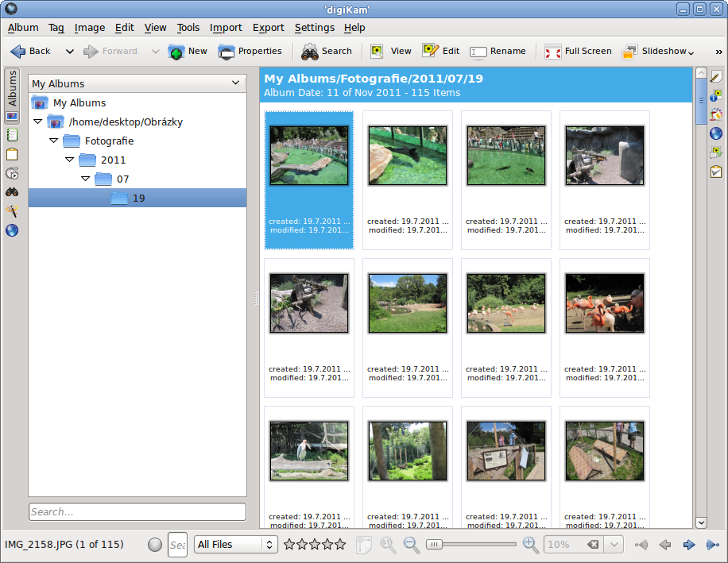
Task: Open right sidebar Colors icon
Action: coord(716,114)
